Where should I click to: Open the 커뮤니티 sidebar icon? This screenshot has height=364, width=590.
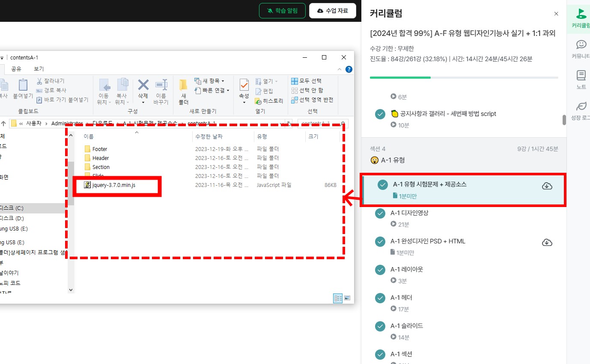pos(581,44)
